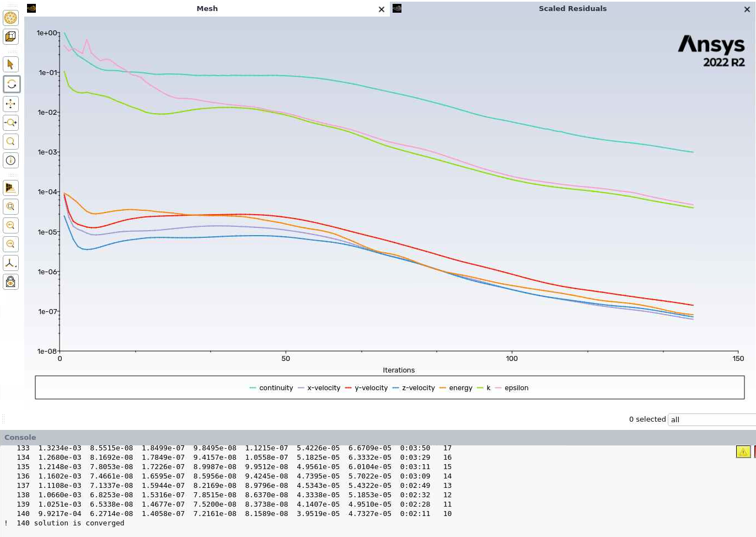Click the mesh display sphere icon
This screenshot has width=756, height=537.
point(10,18)
